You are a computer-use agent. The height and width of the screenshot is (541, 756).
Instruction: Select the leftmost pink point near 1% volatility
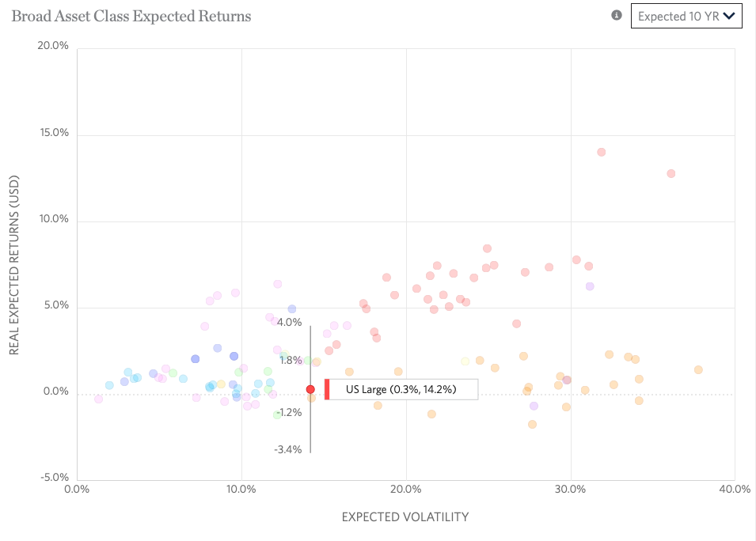coord(98,399)
